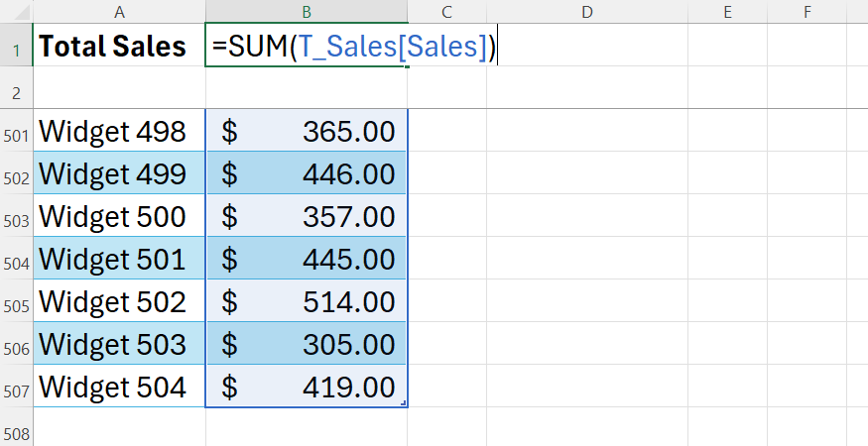Click the Widget 499 cell

coord(119,173)
